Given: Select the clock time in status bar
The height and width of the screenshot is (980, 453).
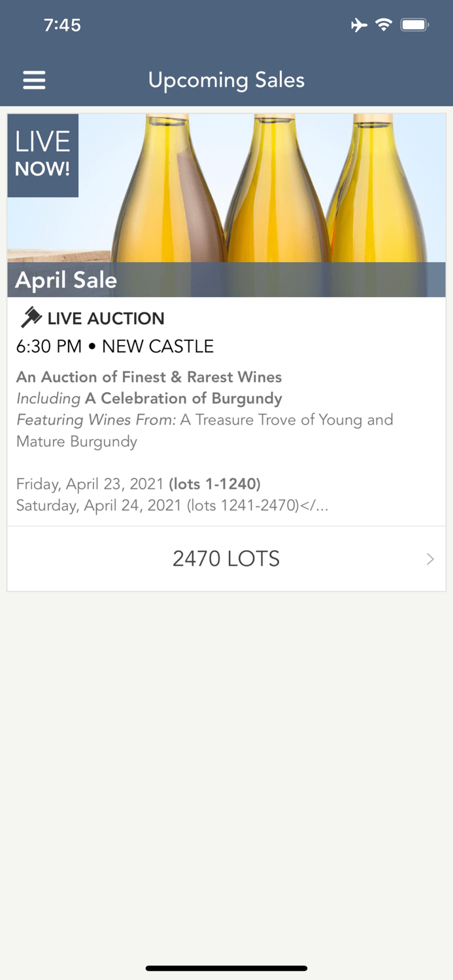Looking at the screenshot, I should click(x=63, y=25).
